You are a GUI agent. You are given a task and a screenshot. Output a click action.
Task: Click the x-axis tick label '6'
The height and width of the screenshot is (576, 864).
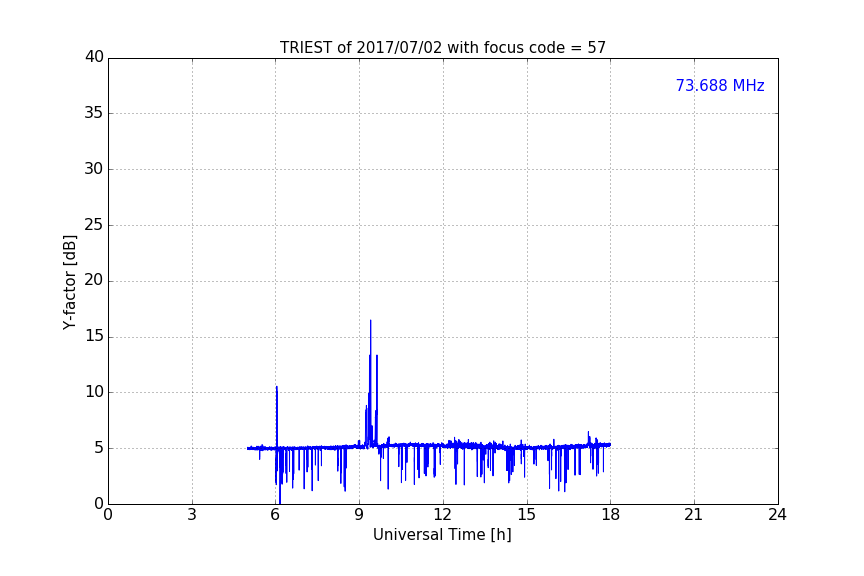point(276,515)
